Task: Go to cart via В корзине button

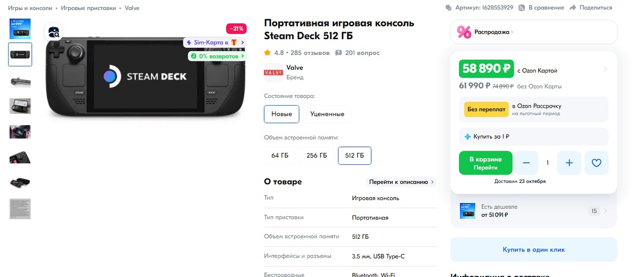Action: point(486,163)
